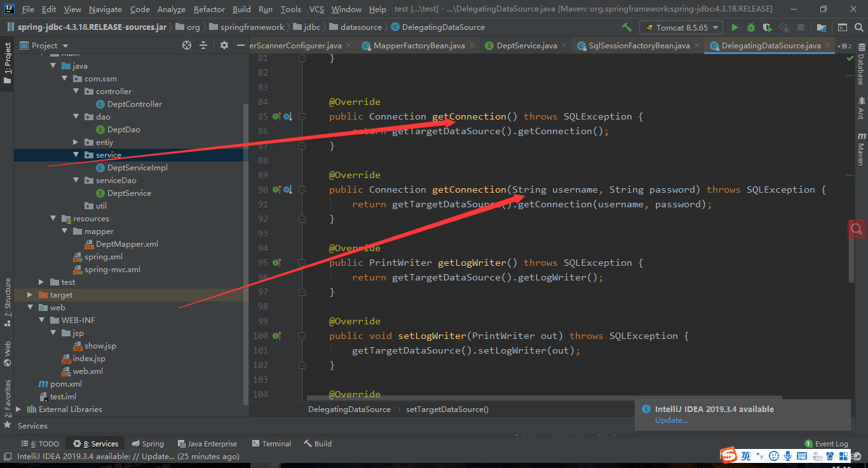Start debugging with the green bug icon
Image resolution: width=868 pixels, height=468 pixels.
[751, 27]
